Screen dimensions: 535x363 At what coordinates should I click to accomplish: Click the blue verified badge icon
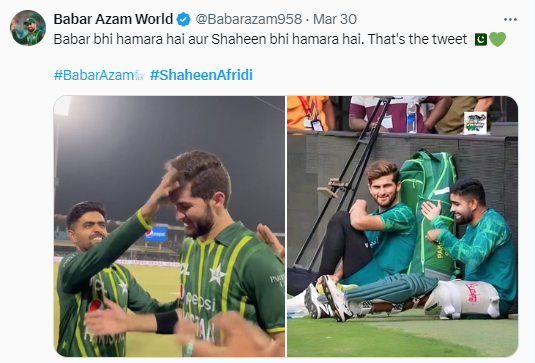pyautogui.click(x=184, y=19)
